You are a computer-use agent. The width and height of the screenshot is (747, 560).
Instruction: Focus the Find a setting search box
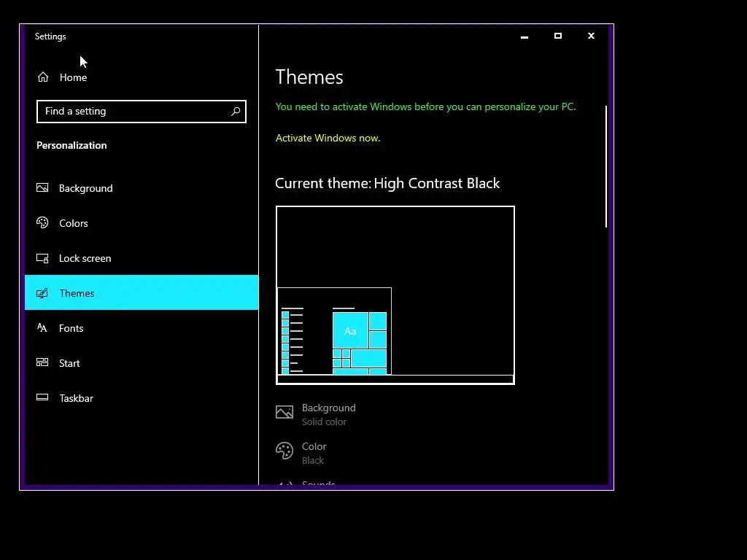point(142,112)
